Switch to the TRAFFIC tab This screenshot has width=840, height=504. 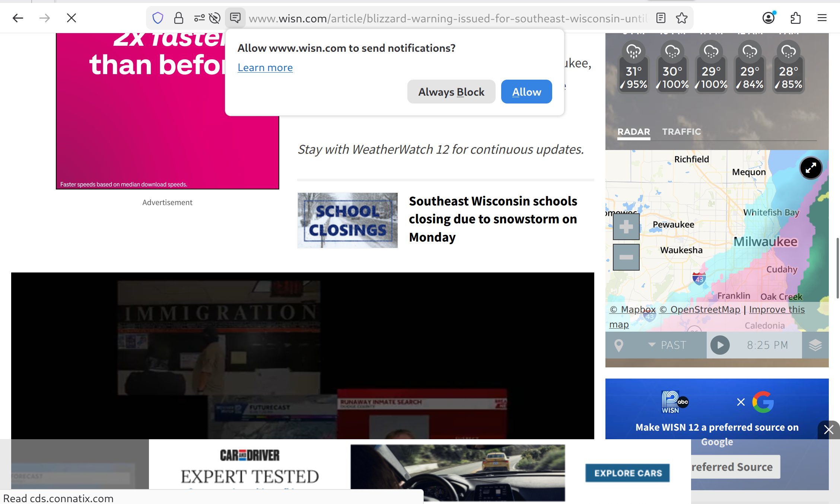[681, 132]
